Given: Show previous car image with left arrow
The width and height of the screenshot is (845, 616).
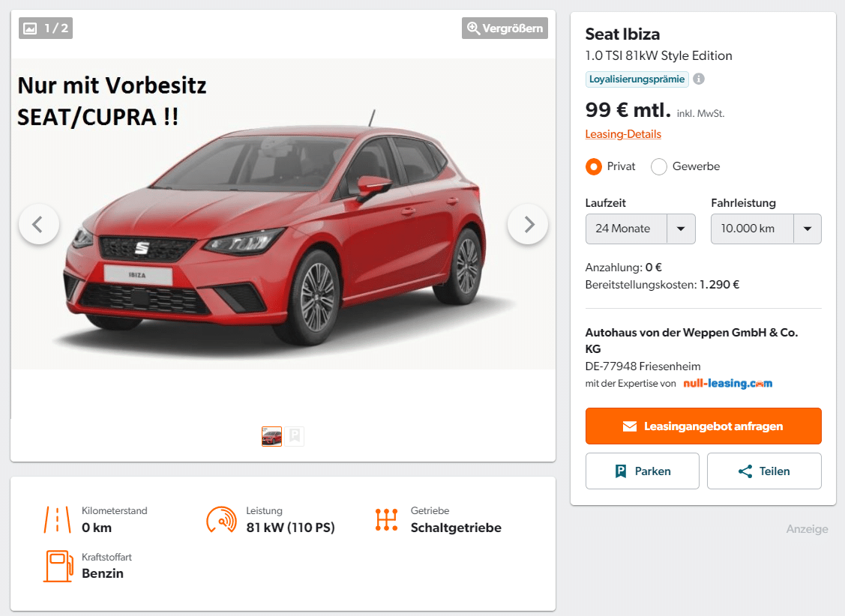Looking at the screenshot, I should 39,224.
